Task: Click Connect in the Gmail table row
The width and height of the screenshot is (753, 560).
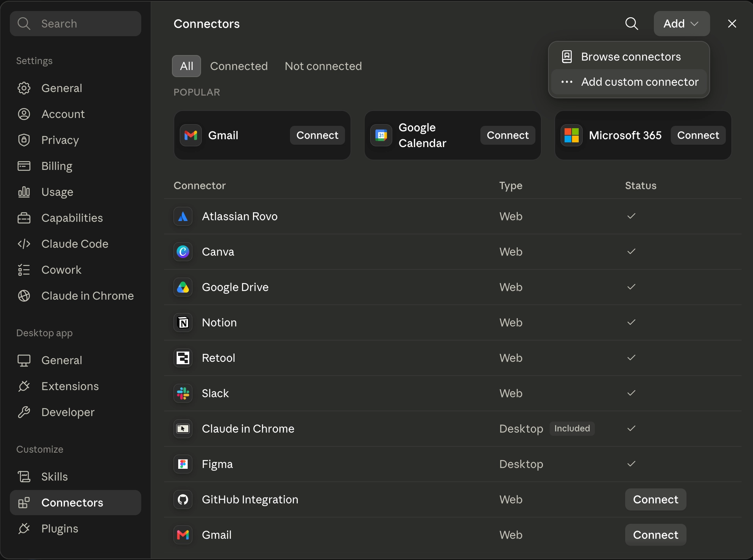Action: pos(656,535)
